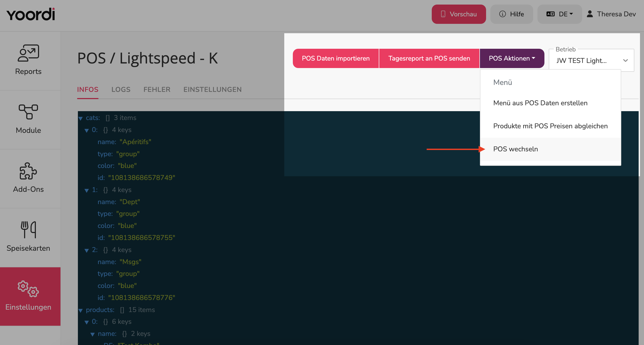Screen dimensions: 644x345
Task: Select the Add-Ons puzzle icon
Action: [x=28, y=171]
